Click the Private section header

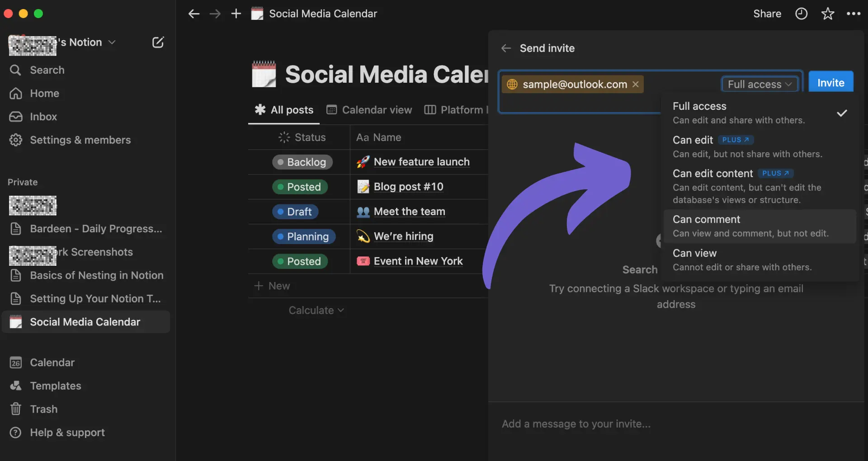tap(23, 182)
